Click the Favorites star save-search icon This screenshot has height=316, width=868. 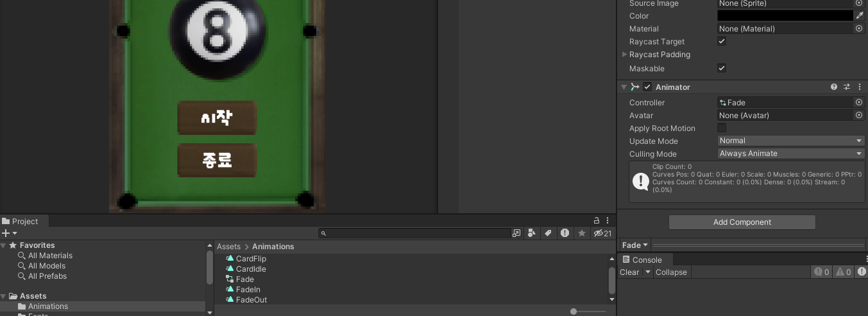582,233
